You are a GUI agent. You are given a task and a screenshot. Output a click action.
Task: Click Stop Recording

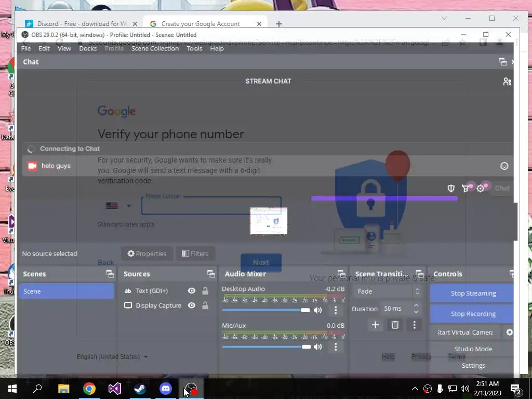pyautogui.click(x=473, y=314)
